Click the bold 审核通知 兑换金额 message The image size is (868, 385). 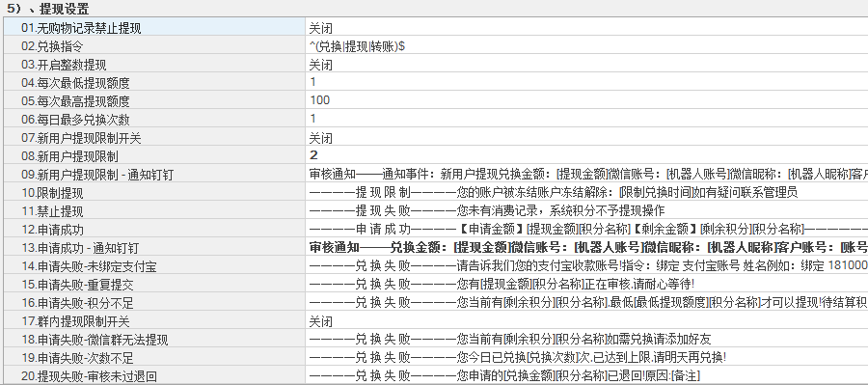pyautogui.click(x=588, y=247)
